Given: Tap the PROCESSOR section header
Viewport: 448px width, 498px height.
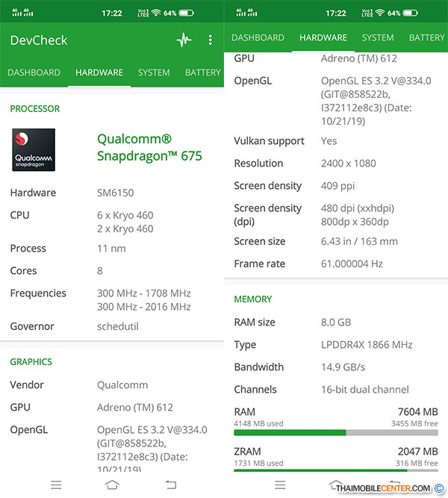Looking at the screenshot, I should pyautogui.click(x=35, y=109).
